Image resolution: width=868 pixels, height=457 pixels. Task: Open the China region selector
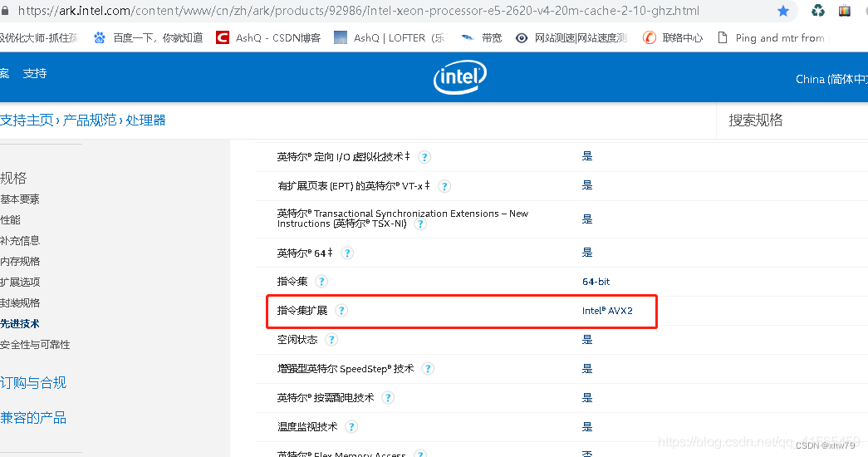tap(831, 79)
